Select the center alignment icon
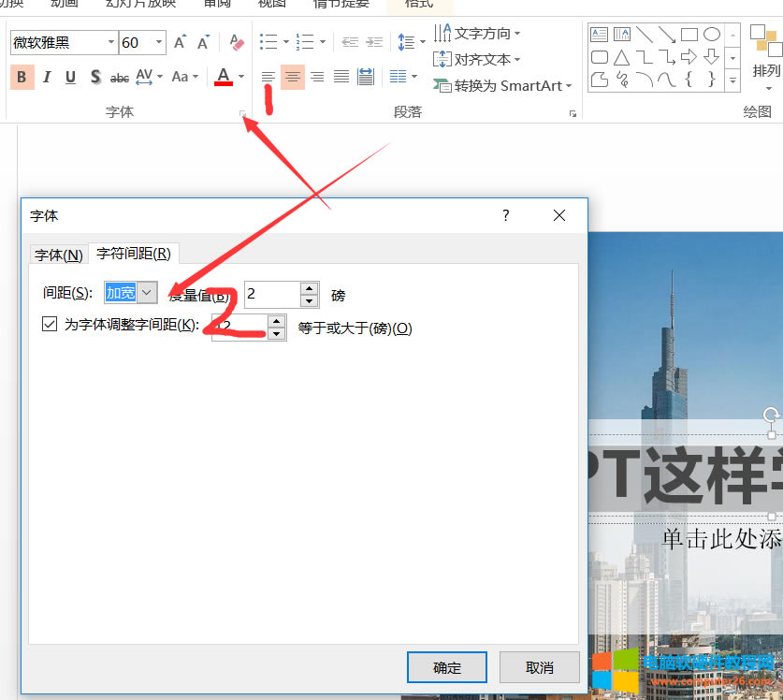 point(293,76)
